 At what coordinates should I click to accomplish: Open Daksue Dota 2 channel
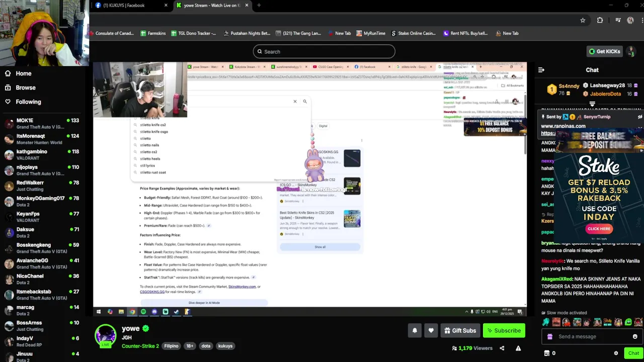click(x=41, y=233)
